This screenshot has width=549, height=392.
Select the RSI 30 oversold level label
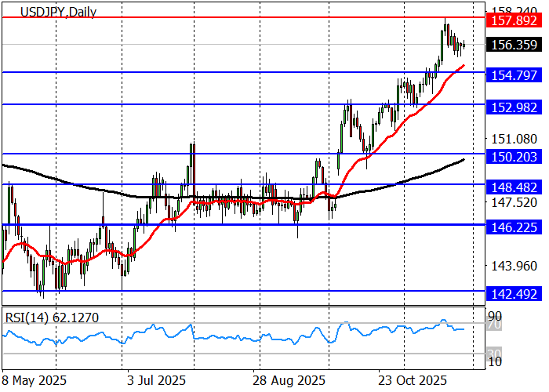495,353
